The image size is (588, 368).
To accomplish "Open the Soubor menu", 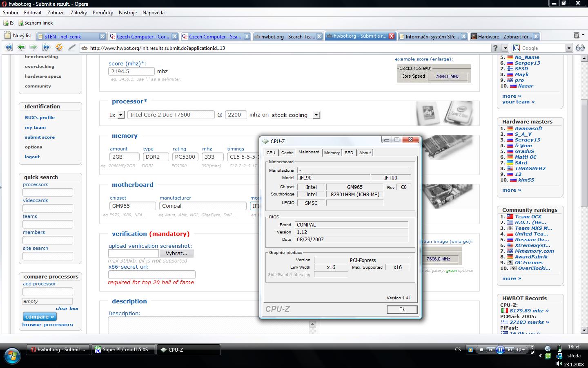I will (11, 13).
